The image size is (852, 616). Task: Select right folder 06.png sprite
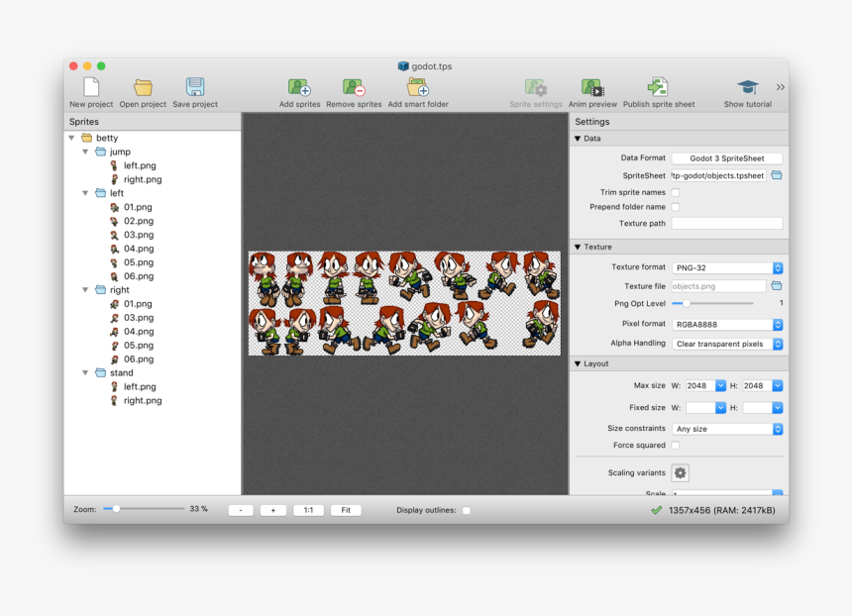138,359
